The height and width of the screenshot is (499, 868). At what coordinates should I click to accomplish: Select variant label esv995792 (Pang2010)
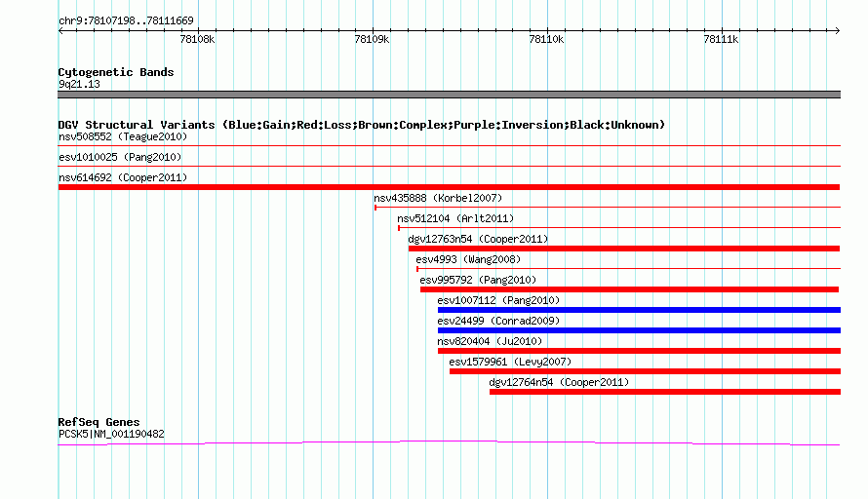[478, 280]
